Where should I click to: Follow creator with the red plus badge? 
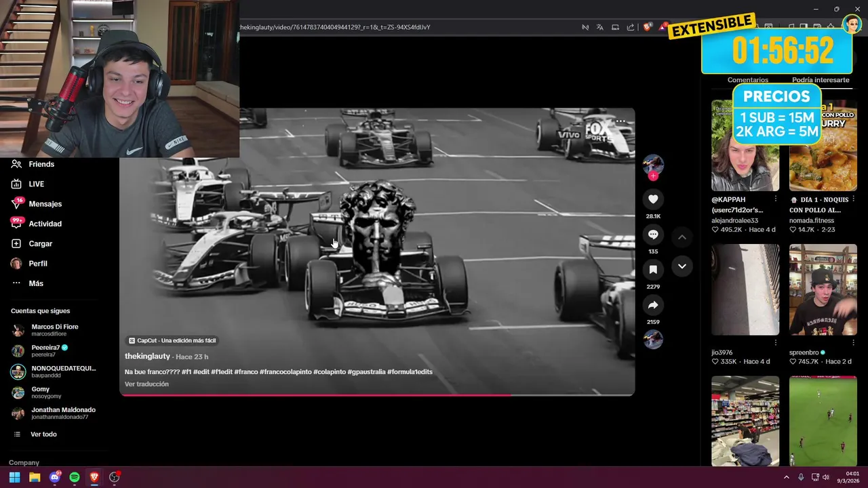[x=653, y=176]
